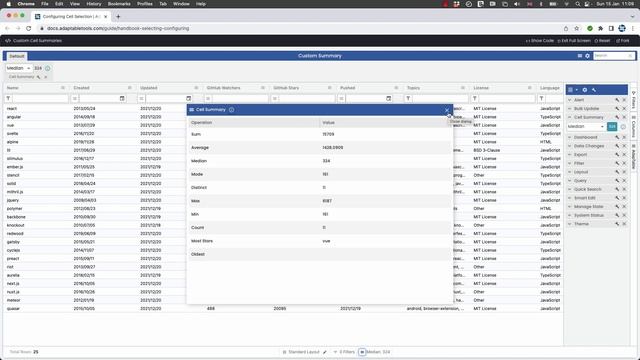Click the Name column filter input
Image resolution: width=640 pixels, height=360 pixels.
40,98
